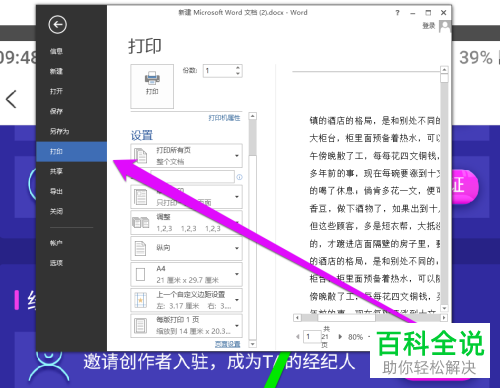
Task: Open the 信息 backstage page
Action: click(56, 51)
